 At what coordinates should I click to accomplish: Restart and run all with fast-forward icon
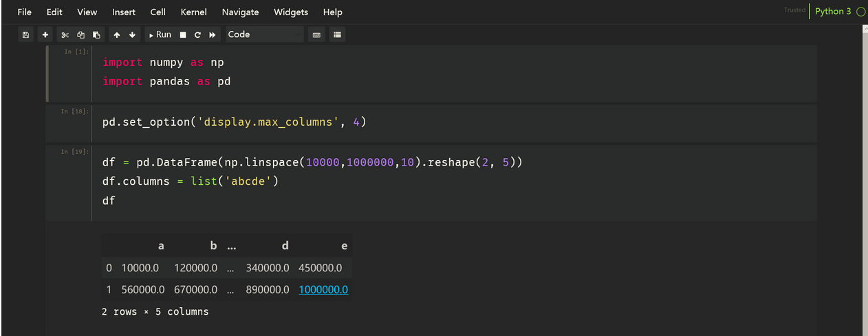click(213, 34)
